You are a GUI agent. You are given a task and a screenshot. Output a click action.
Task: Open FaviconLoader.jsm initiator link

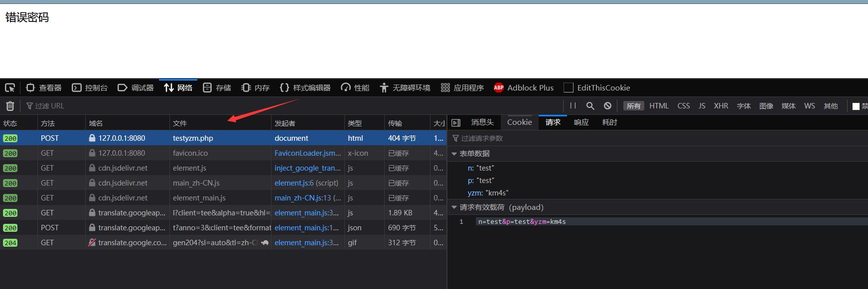[307, 153]
